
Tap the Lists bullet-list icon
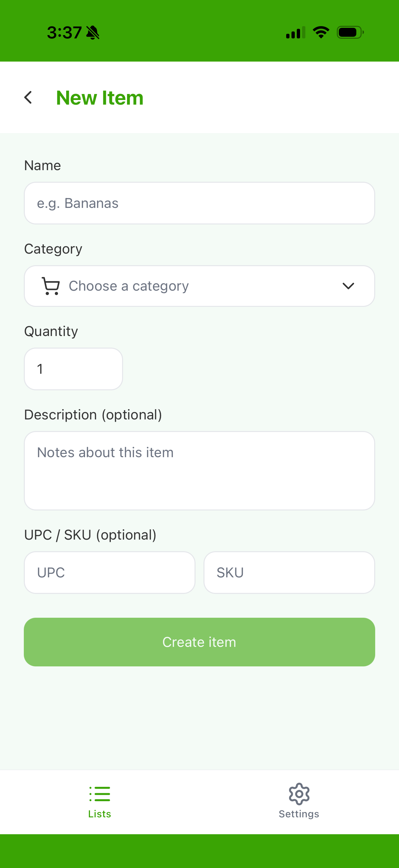100,794
